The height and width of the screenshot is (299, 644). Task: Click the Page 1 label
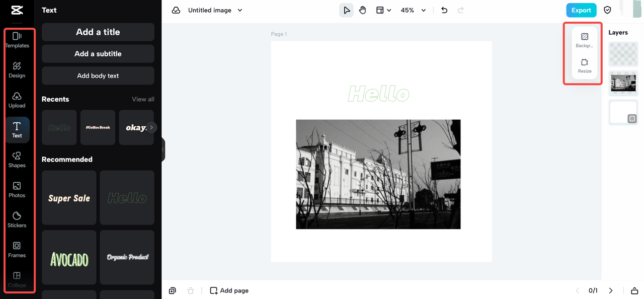click(279, 34)
